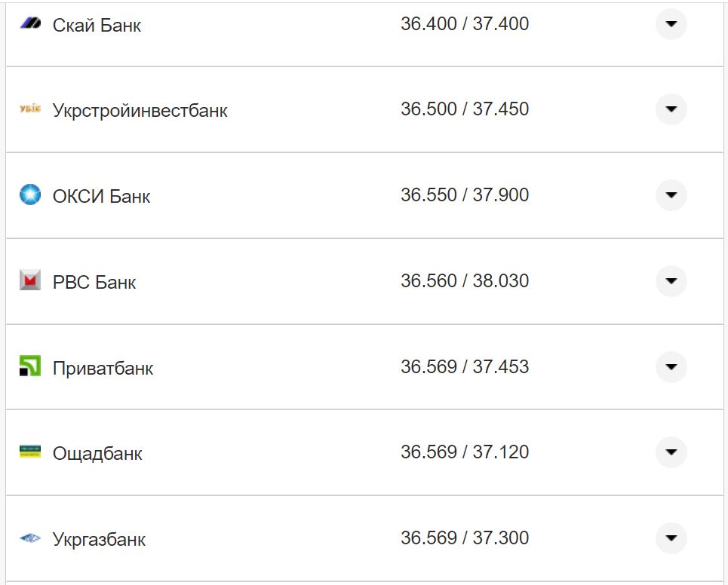Click the Укрстройинвестбанк logo icon
The width and height of the screenshot is (728, 585).
point(29,110)
